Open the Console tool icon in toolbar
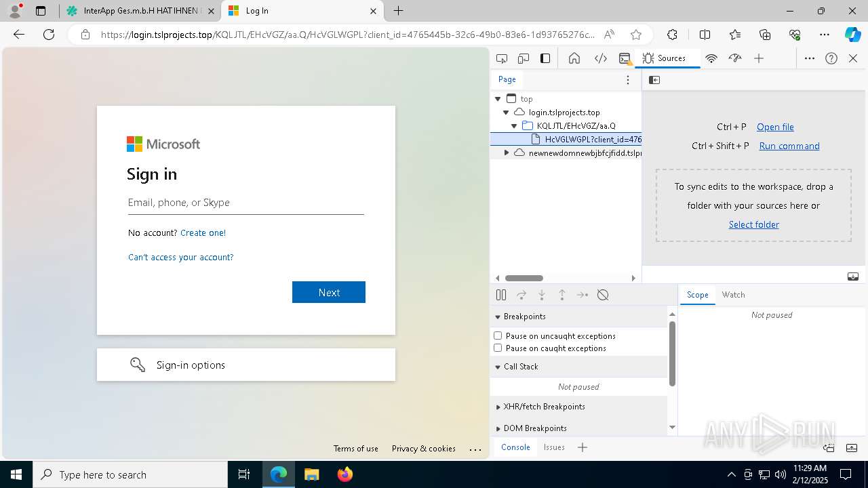The height and width of the screenshot is (488, 868). pyautogui.click(x=625, y=58)
